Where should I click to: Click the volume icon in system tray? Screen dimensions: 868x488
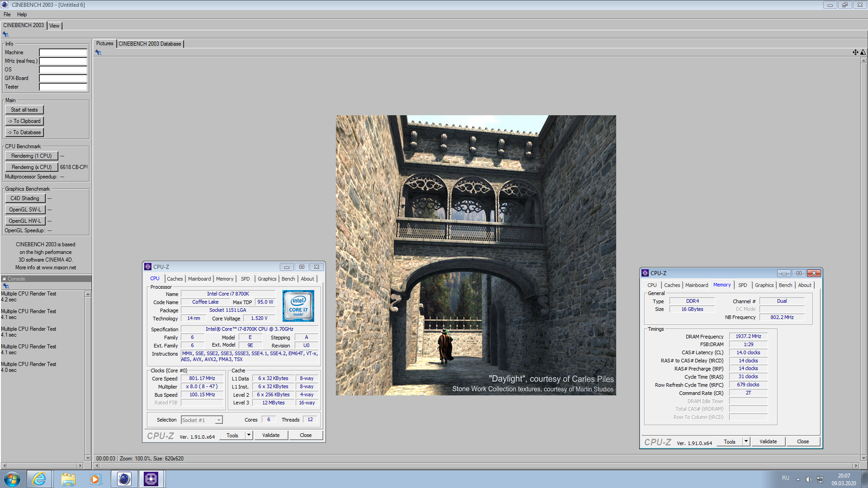click(x=809, y=479)
